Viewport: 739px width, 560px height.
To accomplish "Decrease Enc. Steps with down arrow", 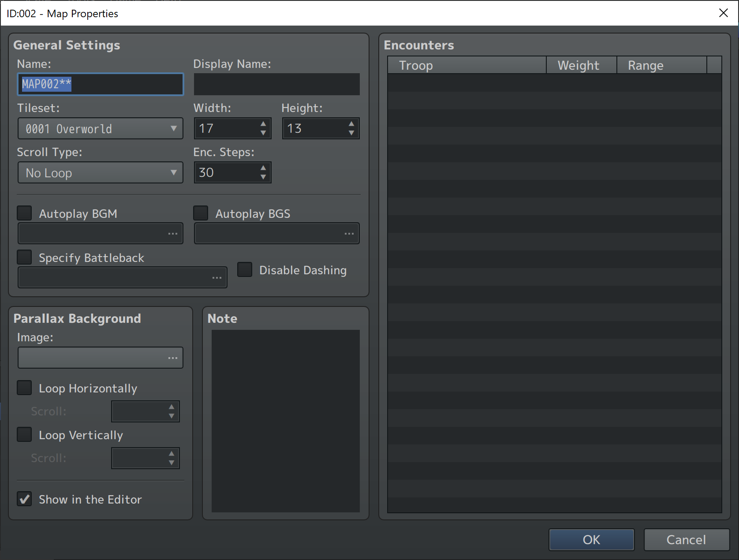I will 263,177.
